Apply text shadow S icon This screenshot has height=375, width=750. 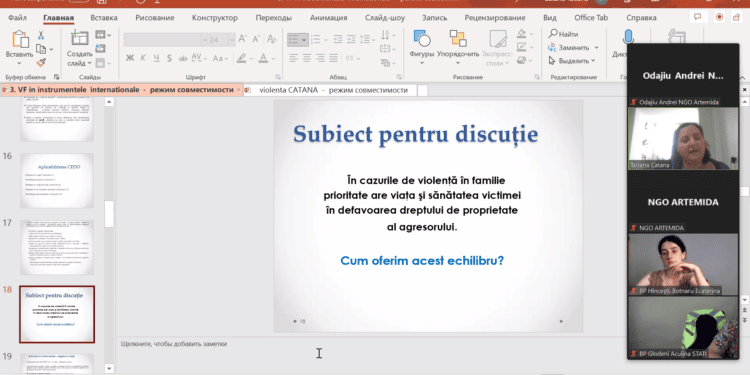click(x=169, y=58)
